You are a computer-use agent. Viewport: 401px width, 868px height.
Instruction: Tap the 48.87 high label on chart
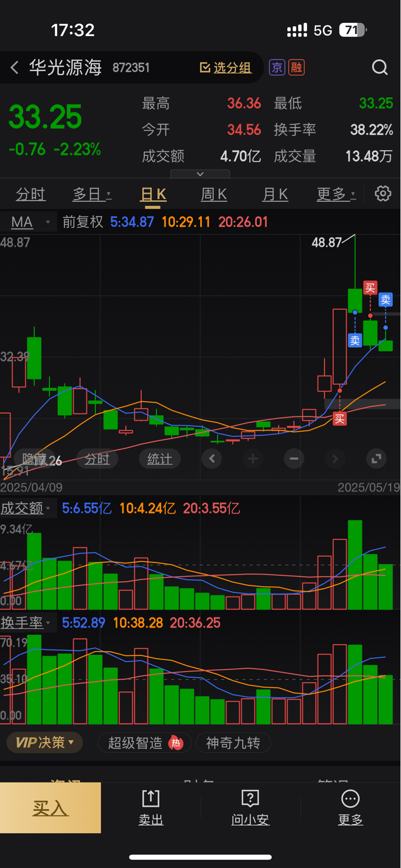click(x=326, y=242)
